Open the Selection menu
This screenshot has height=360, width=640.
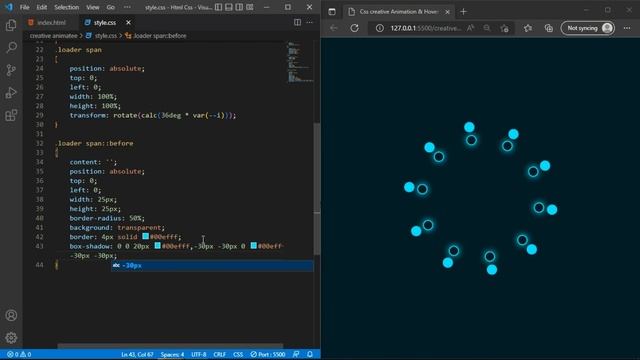(67, 7)
